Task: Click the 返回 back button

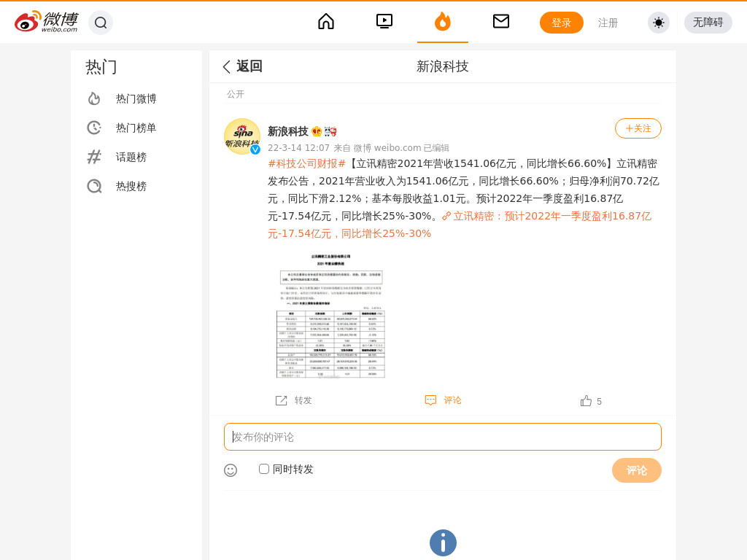Action: pyautogui.click(x=242, y=66)
